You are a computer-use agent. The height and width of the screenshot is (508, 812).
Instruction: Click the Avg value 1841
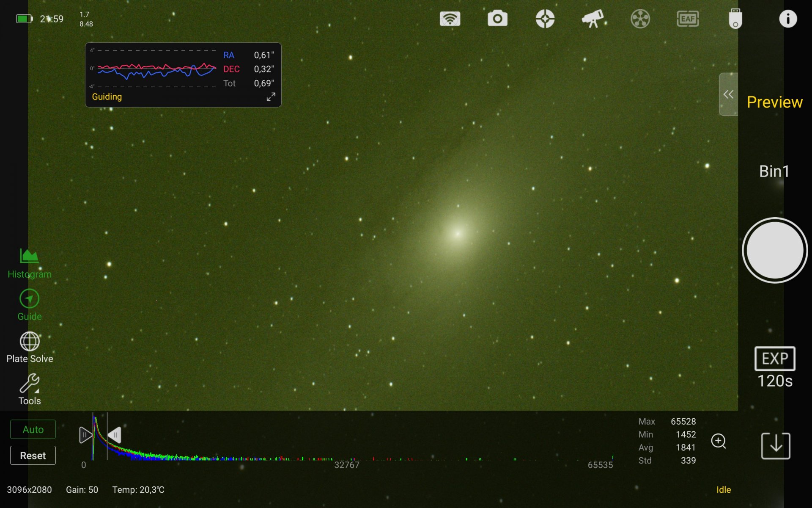(686, 447)
